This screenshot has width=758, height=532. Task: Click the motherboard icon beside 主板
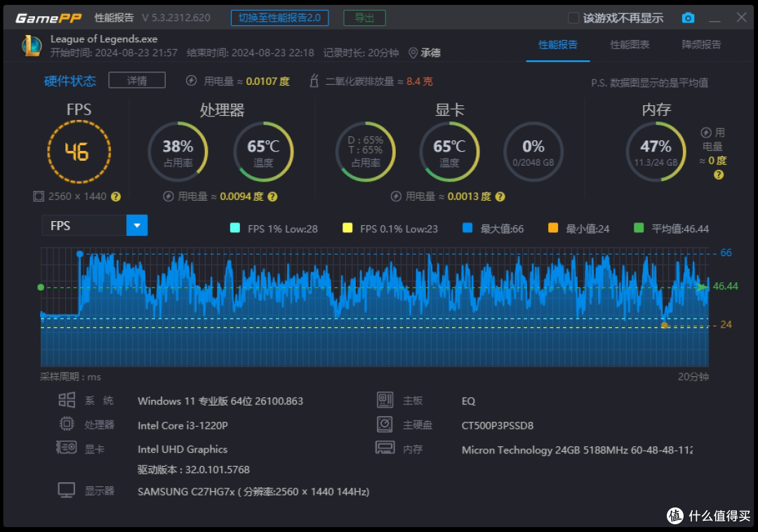385,399
